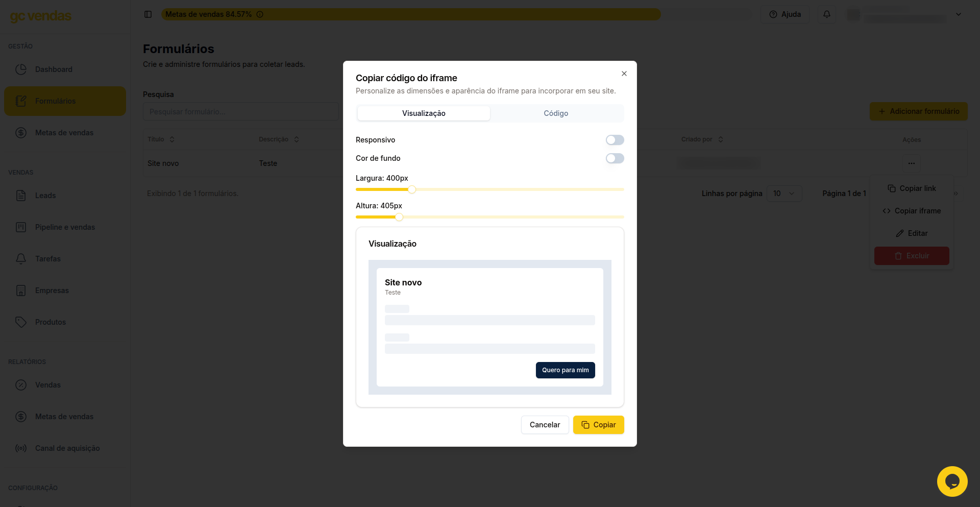Screen dimensions: 980x507
Task: Enable the Responsivo toggle
Action: 615,139
